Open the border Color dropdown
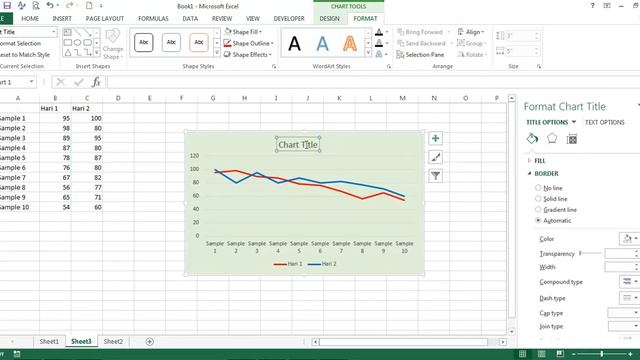Screen dimensions: 640x360 click(x=629, y=239)
